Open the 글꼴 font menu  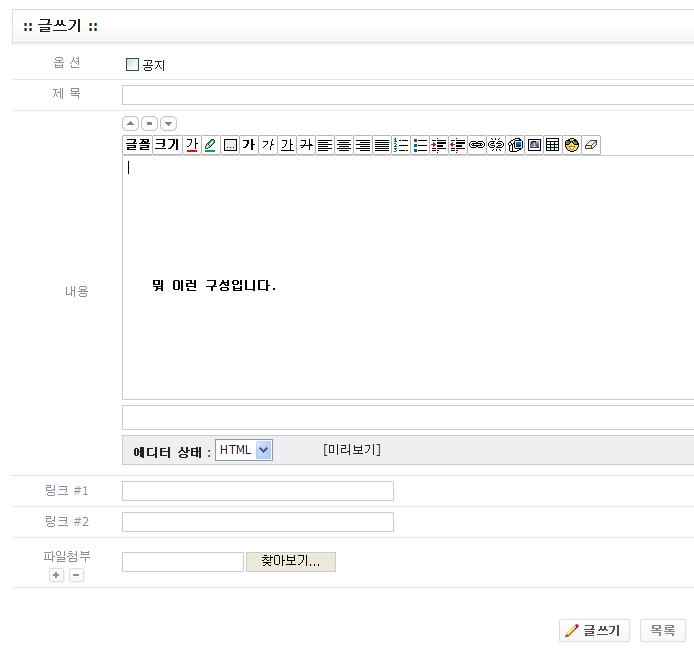138,145
